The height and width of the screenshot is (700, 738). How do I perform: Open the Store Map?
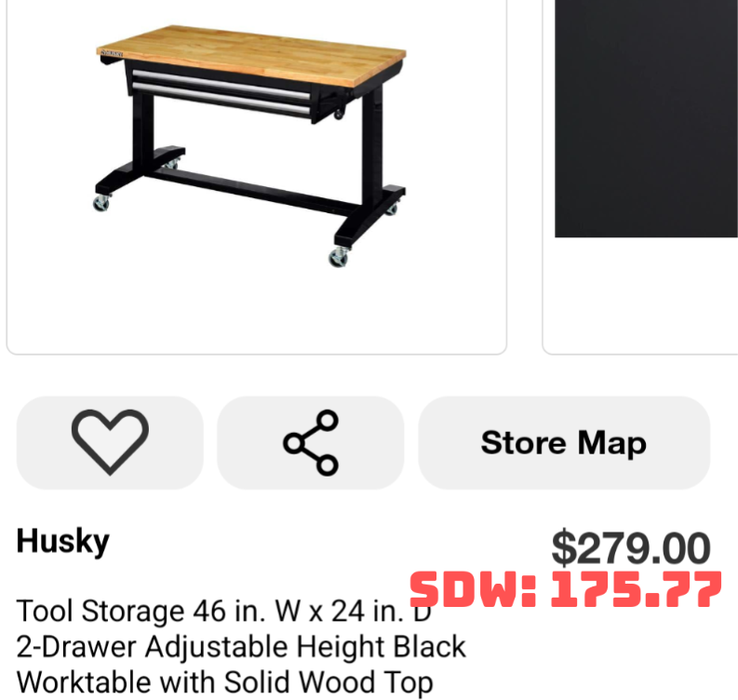point(564,442)
